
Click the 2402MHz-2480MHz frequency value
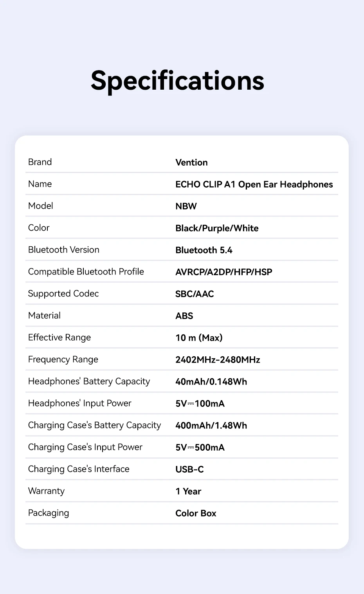[218, 360]
